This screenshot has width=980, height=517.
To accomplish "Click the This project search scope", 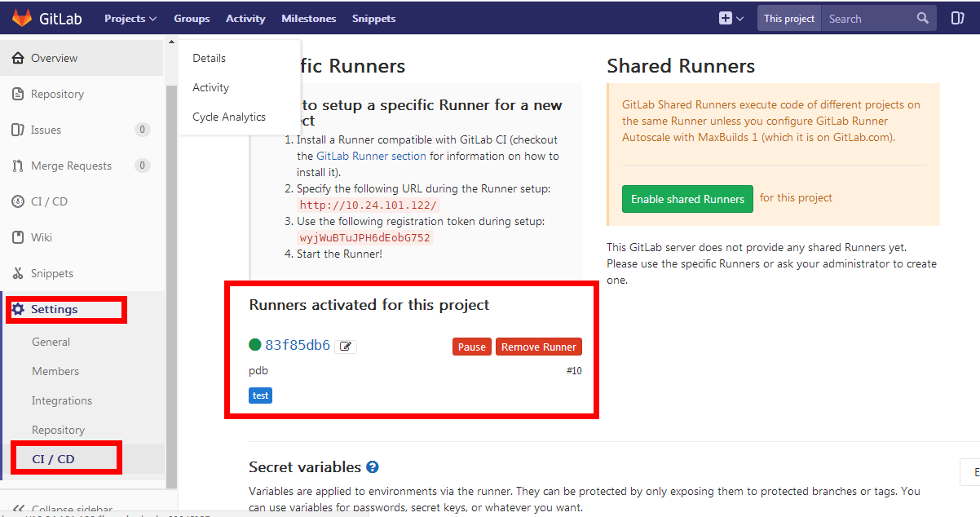I will pyautogui.click(x=789, y=18).
